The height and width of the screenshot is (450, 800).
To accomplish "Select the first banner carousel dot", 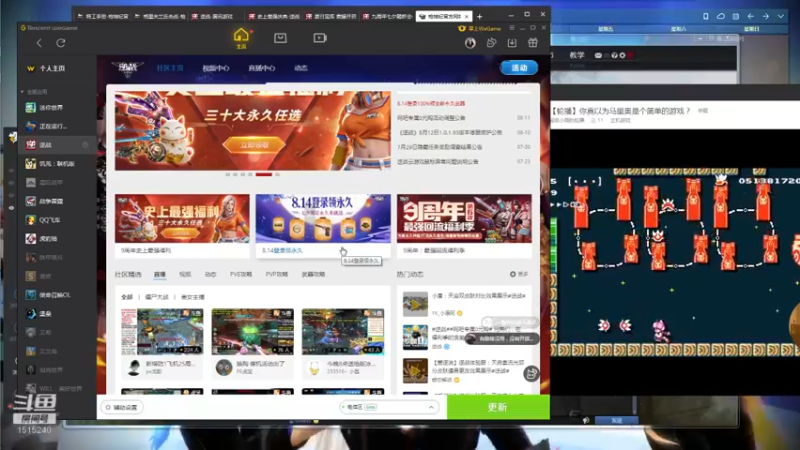I will [x=228, y=174].
